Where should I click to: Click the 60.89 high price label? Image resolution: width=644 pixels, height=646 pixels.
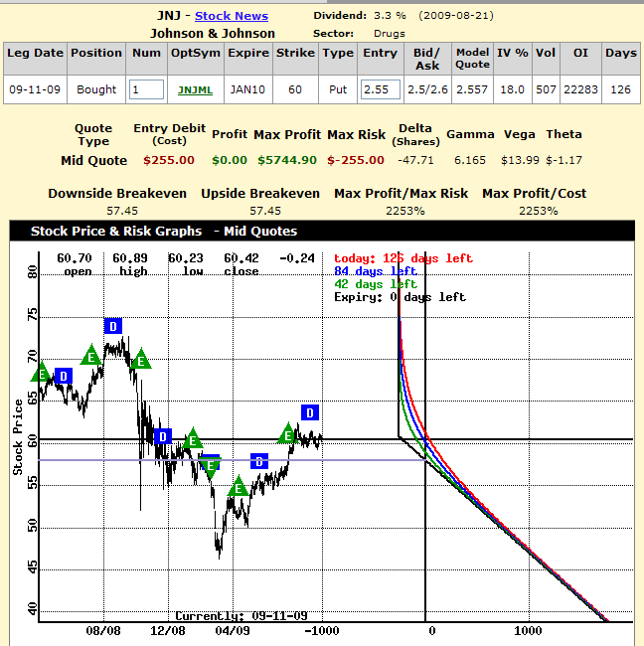(x=130, y=258)
